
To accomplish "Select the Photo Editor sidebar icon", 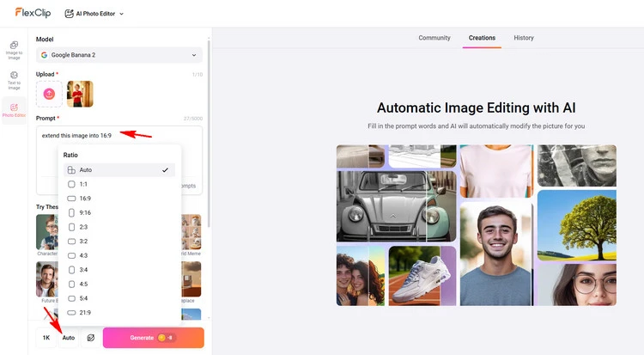I will 14,111.
